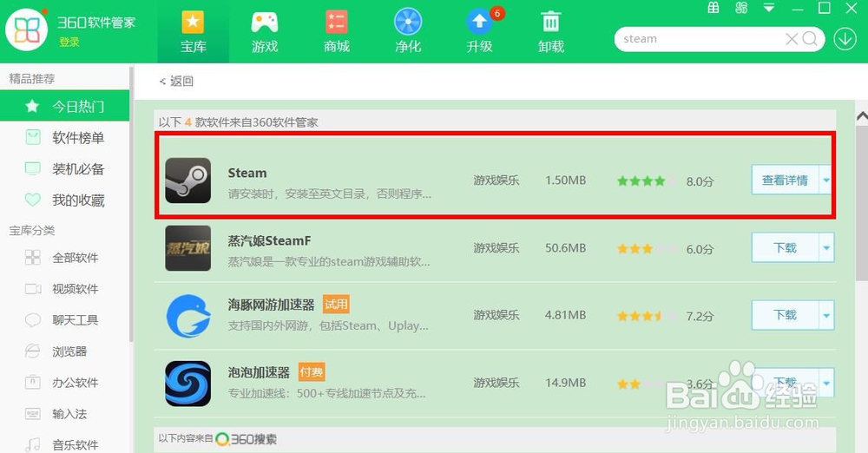The image size is (868, 453).
Task: Select 今日热门 in sidebar
Action: point(65,106)
